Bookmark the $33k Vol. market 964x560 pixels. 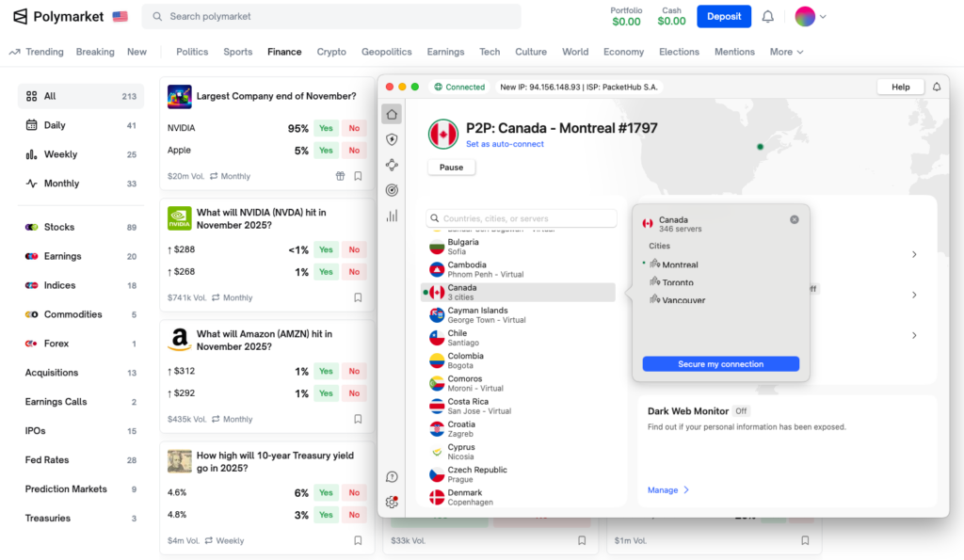(x=582, y=541)
